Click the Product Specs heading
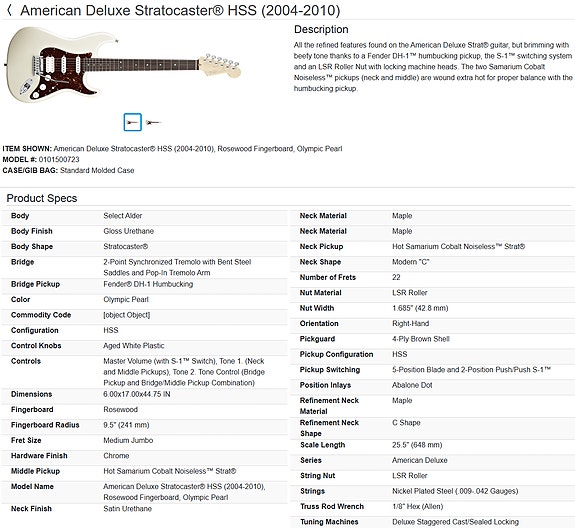The width and height of the screenshot is (575, 528). pyautogui.click(x=42, y=198)
